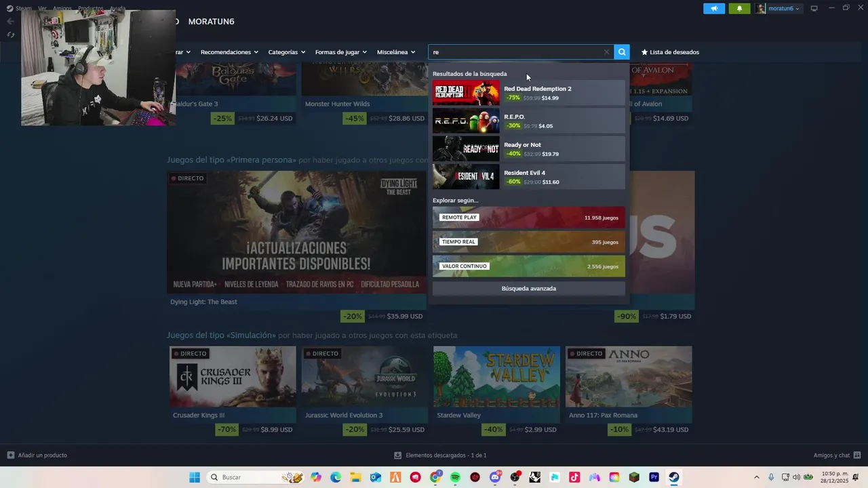Select Resident Evil 4 search result
The height and width of the screenshot is (488, 868).
(x=529, y=177)
